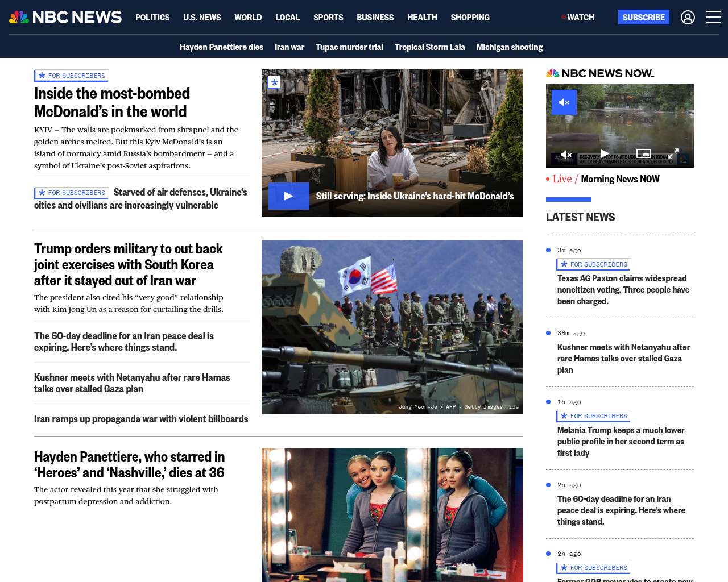Click the 3m ago timestamp

(569, 250)
